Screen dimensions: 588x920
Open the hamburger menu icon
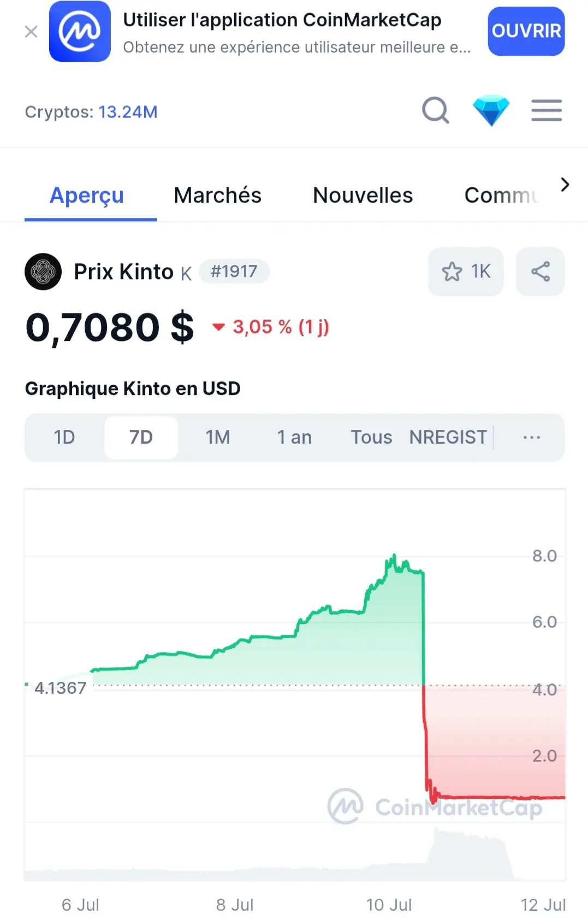pos(547,111)
